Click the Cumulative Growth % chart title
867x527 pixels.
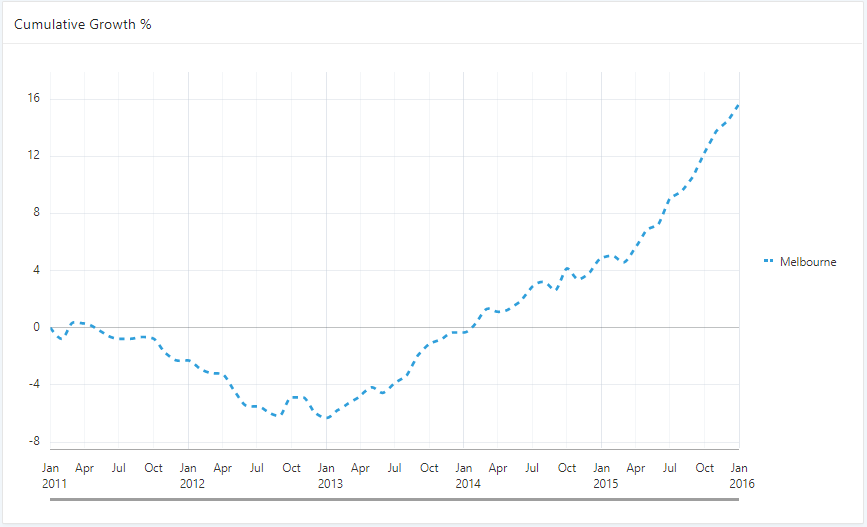point(83,23)
